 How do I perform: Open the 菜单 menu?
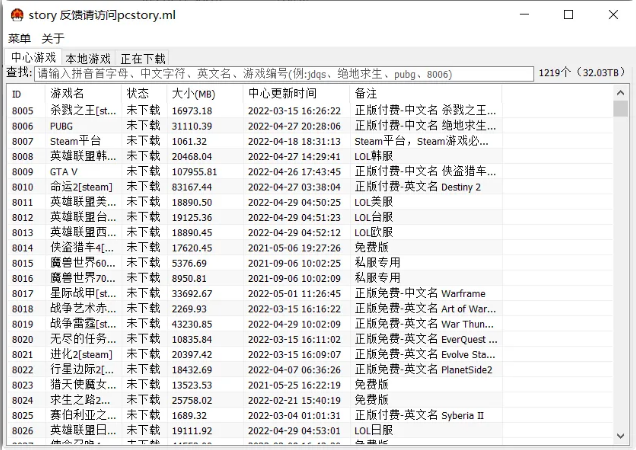[x=19, y=38]
